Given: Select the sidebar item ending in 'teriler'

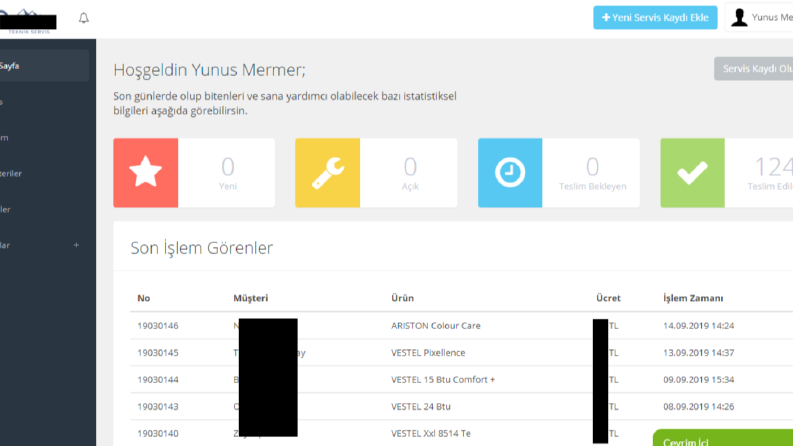Looking at the screenshot, I should [x=11, y=173].
